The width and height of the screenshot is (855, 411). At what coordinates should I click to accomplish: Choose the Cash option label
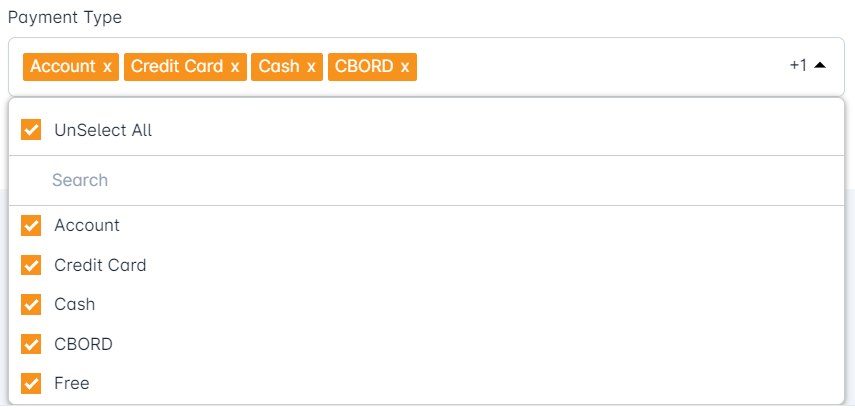75,304
